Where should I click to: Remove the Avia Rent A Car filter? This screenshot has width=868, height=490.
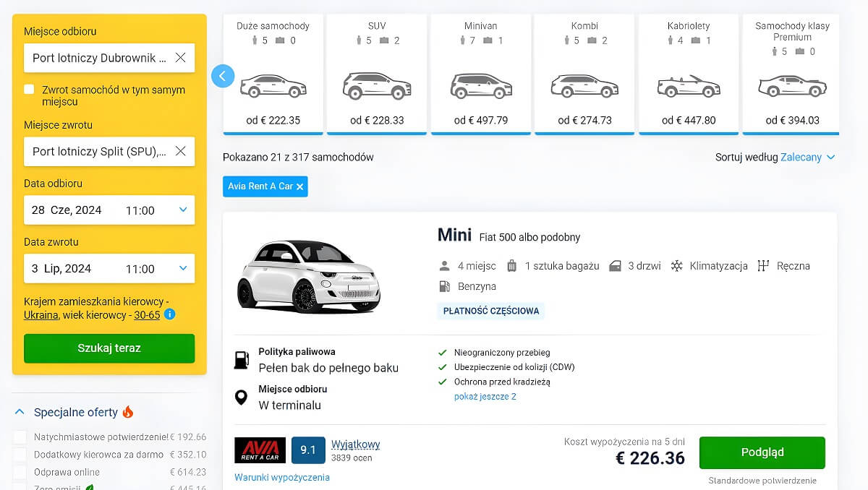(300, 186)
